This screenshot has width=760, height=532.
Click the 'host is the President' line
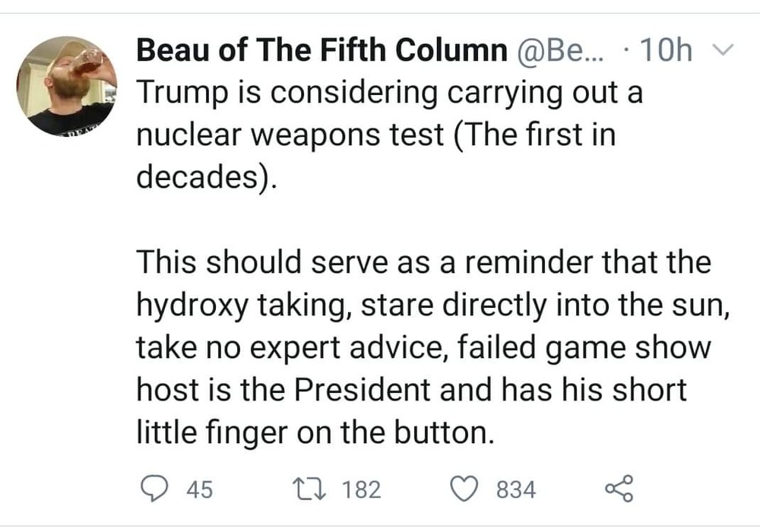click(411, 390)
